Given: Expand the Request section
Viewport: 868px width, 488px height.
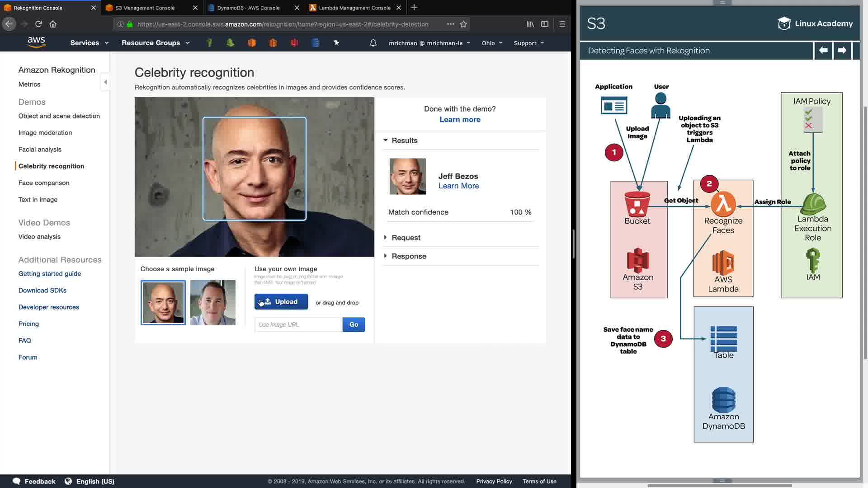Looking at the screenshot, I should 406,238.
